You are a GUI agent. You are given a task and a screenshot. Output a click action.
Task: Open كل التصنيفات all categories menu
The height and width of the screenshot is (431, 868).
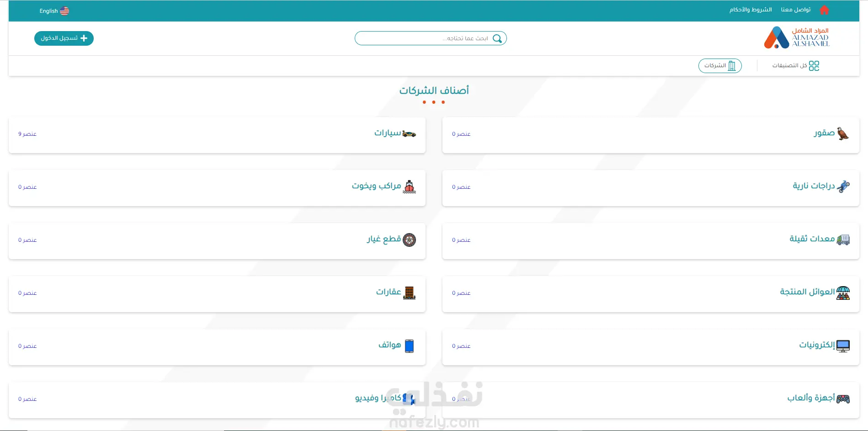796,66
